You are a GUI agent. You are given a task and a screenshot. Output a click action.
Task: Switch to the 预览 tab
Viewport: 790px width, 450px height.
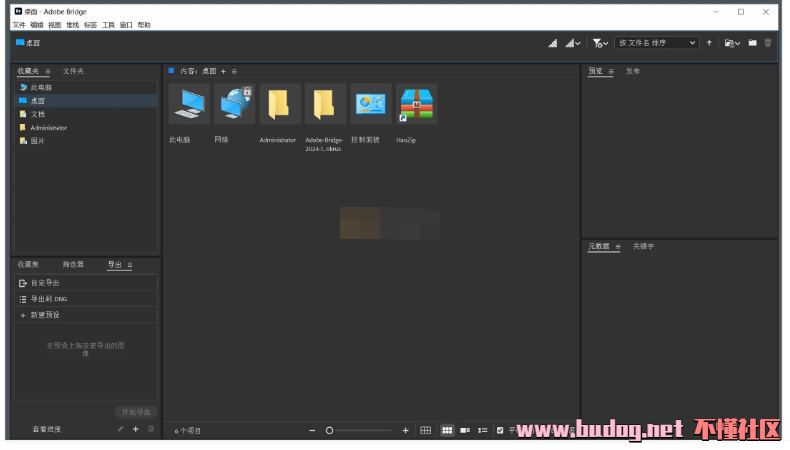[x=596, y=71]
